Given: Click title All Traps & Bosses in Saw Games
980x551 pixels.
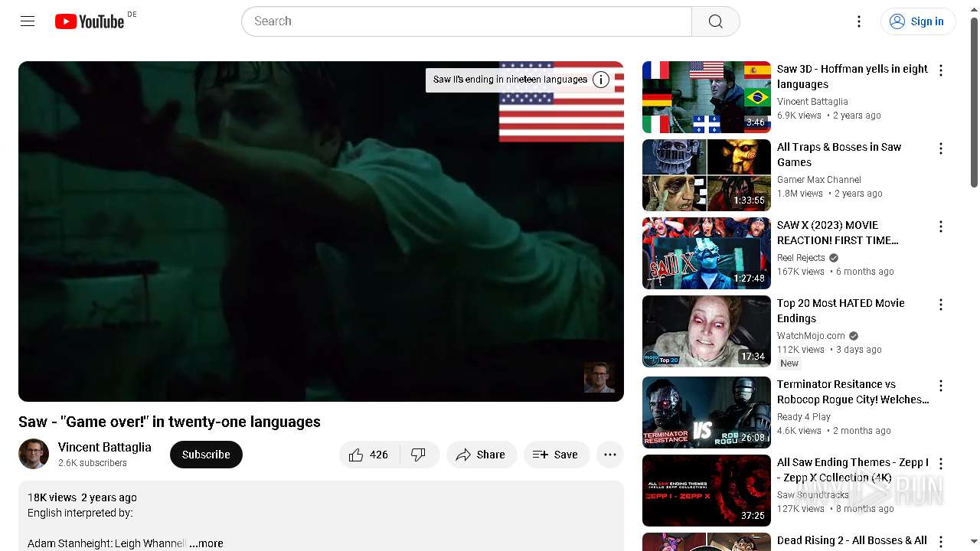Looking at the screenshot, I should [839, 155].
